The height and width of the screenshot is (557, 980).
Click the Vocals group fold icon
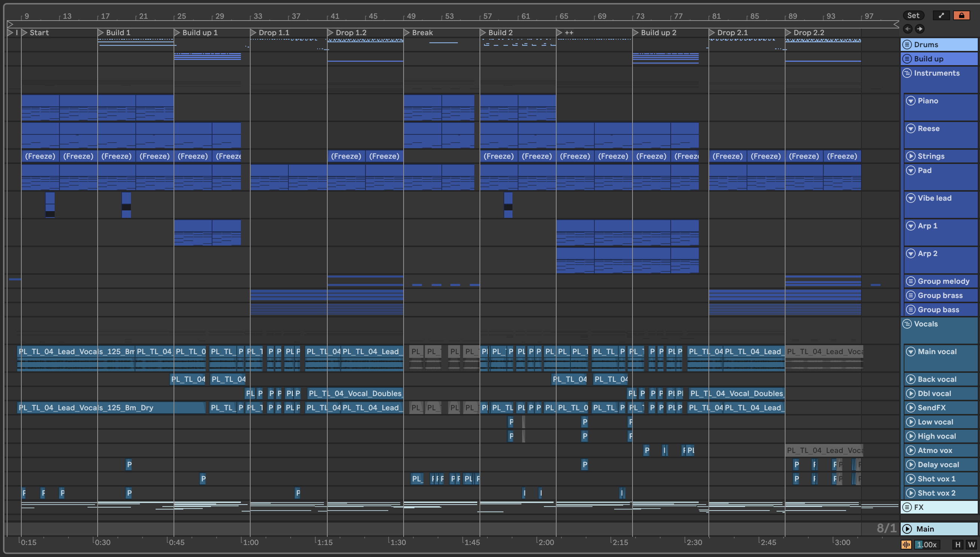tap(907, 324)
